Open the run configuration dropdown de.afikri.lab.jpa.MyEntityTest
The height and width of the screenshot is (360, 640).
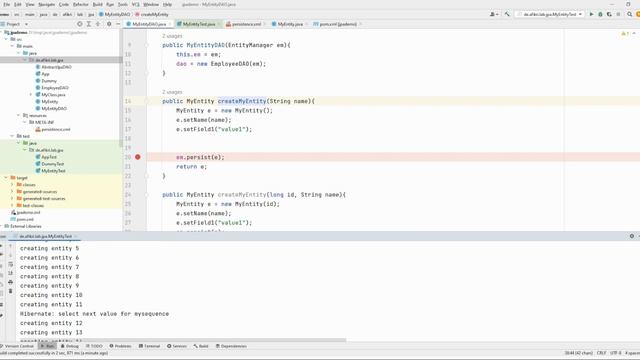point(549,14)
